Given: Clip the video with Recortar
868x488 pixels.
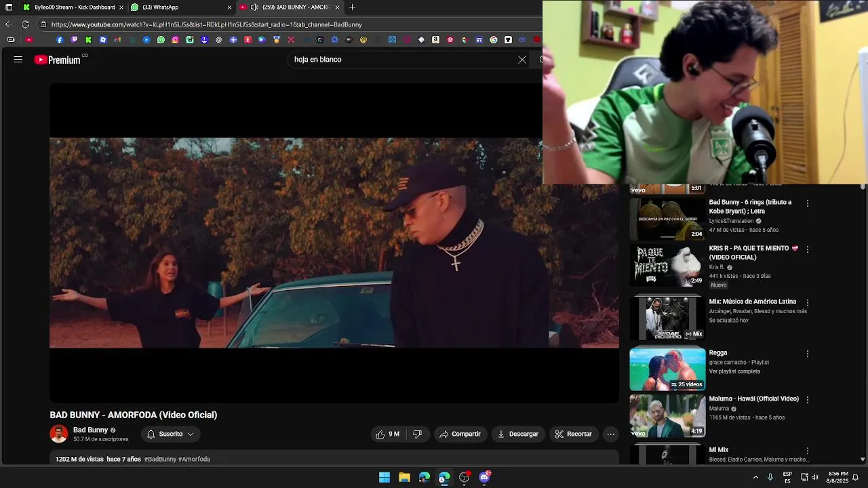Looking at the screenshot, I should coord(574,434).
